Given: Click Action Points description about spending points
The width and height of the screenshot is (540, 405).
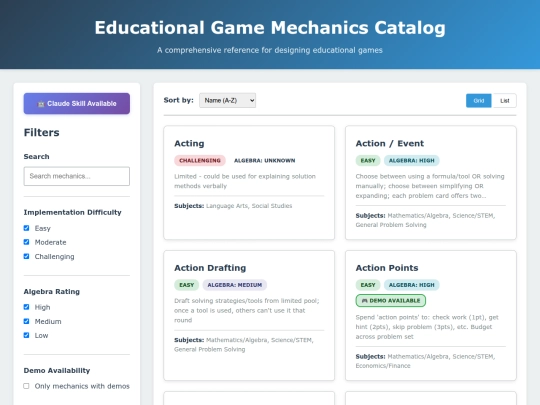Looking at the screenshot, I should [x=427, y=327].
